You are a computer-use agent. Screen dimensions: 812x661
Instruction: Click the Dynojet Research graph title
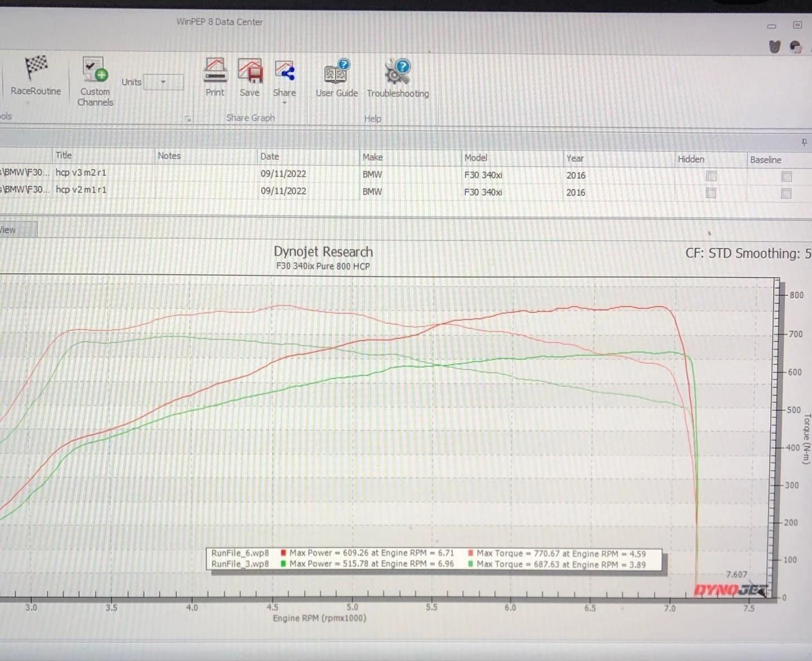[x=323, y=252]
